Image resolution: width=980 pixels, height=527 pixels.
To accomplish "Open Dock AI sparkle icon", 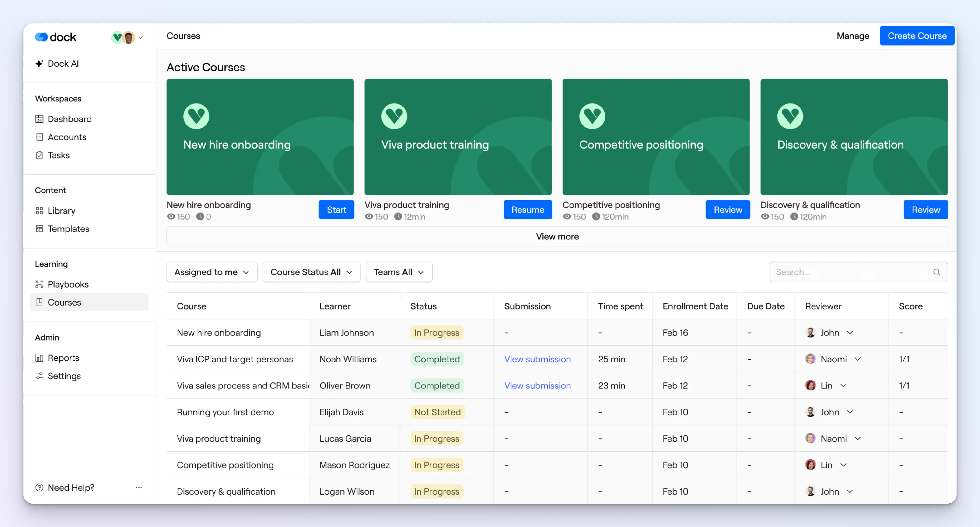I will coord(39,64).
